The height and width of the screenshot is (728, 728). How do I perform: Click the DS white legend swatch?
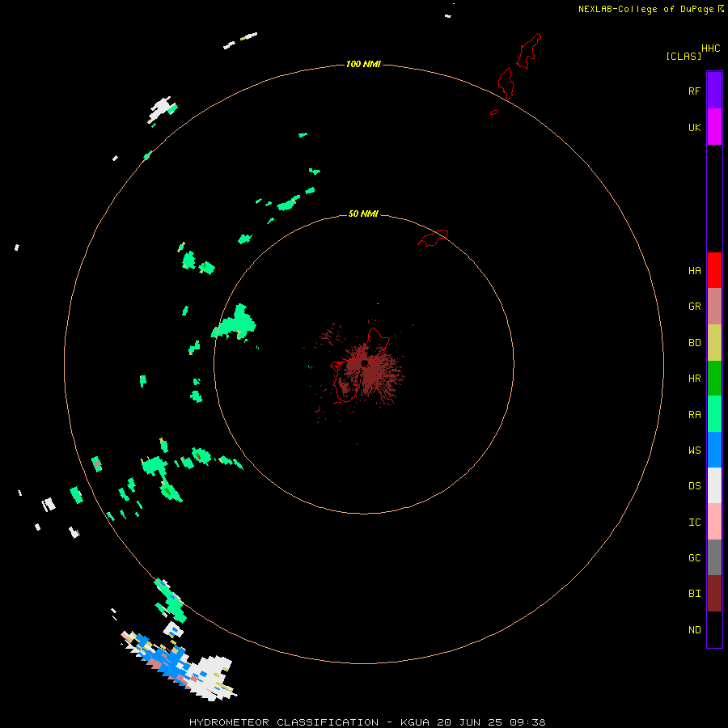(714, 485)
